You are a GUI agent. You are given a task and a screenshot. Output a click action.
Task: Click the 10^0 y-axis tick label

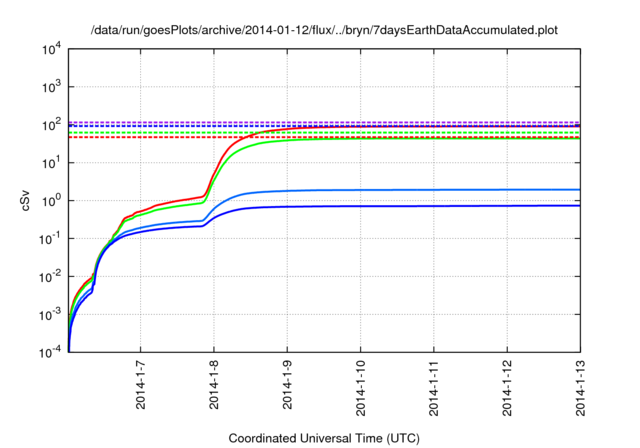coord(51,200)
